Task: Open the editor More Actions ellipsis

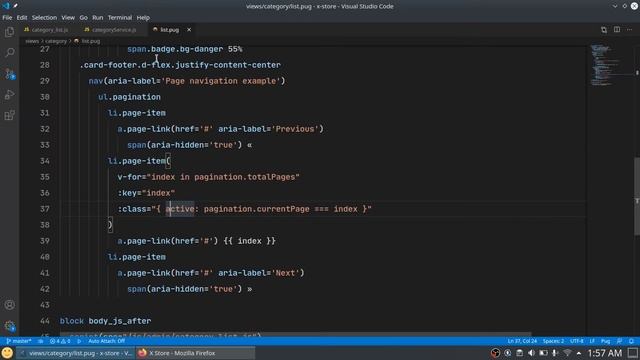Action: tap(629, 30)
